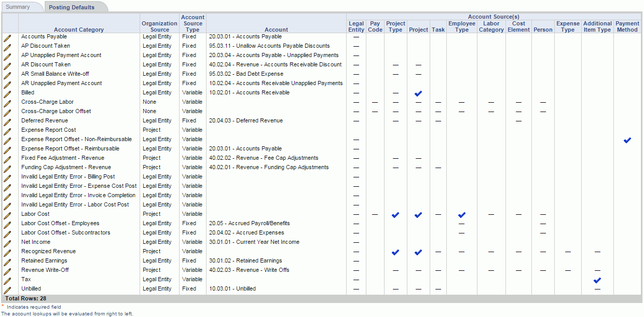Image resolution: width=644 pixels, height=317 pixels.
Task: Edit Invalid Legal Entity Error - Invoice Completion row
Action: pyautogui.click(x=7, y=197)
